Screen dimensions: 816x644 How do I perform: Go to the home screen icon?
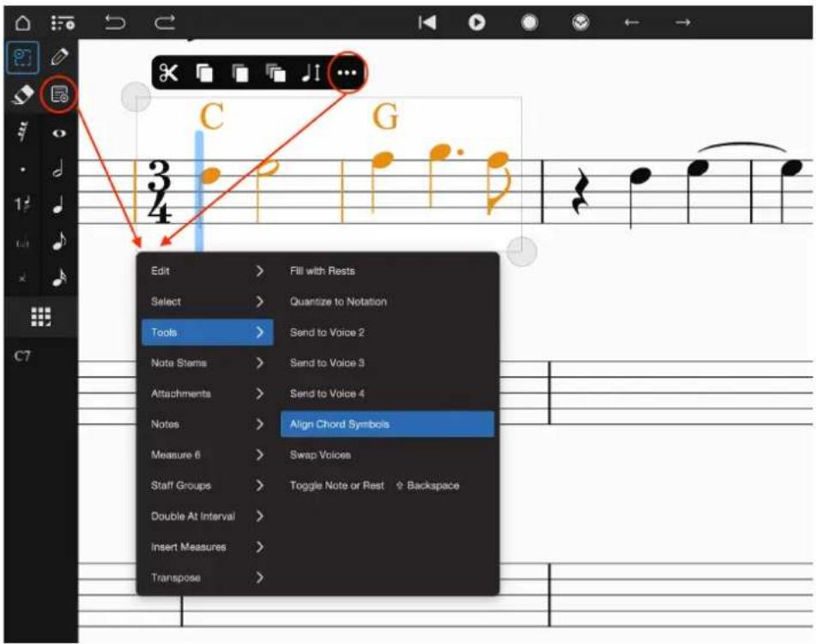click(22, 23)
